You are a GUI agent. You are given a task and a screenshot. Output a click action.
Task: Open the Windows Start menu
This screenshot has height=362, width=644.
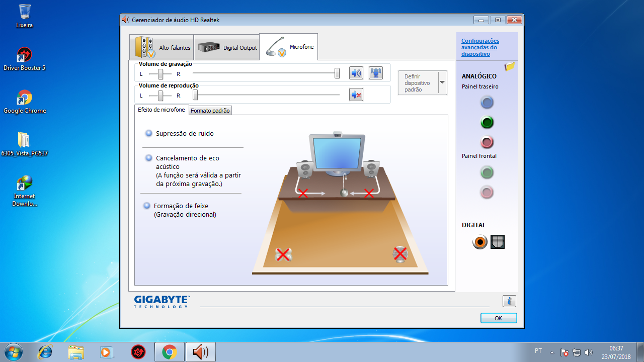coord(13,352)
